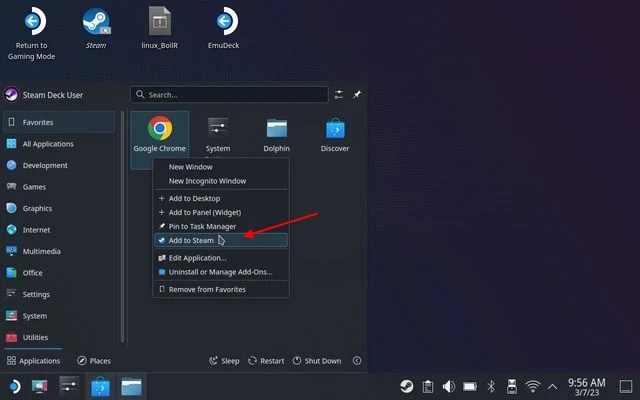
Task: Open the Internet category
Action: 59,230
